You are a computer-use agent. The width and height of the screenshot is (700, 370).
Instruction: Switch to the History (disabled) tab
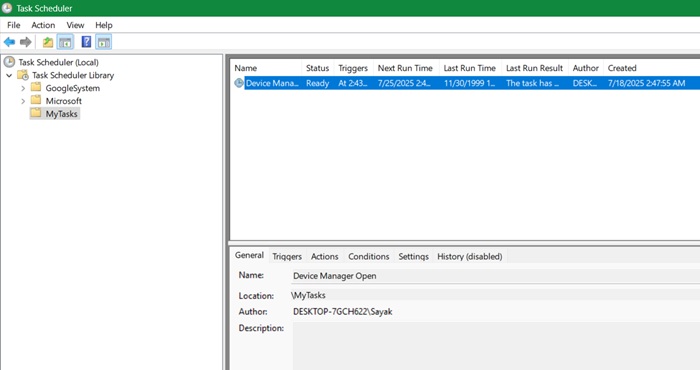point(470,257)
